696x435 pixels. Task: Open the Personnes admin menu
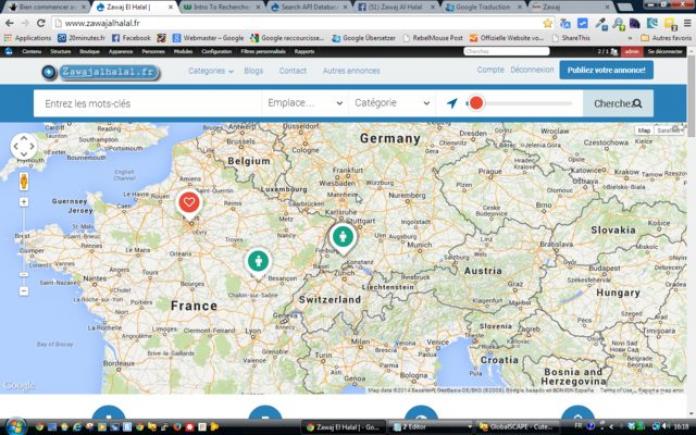tap(153, 51)
